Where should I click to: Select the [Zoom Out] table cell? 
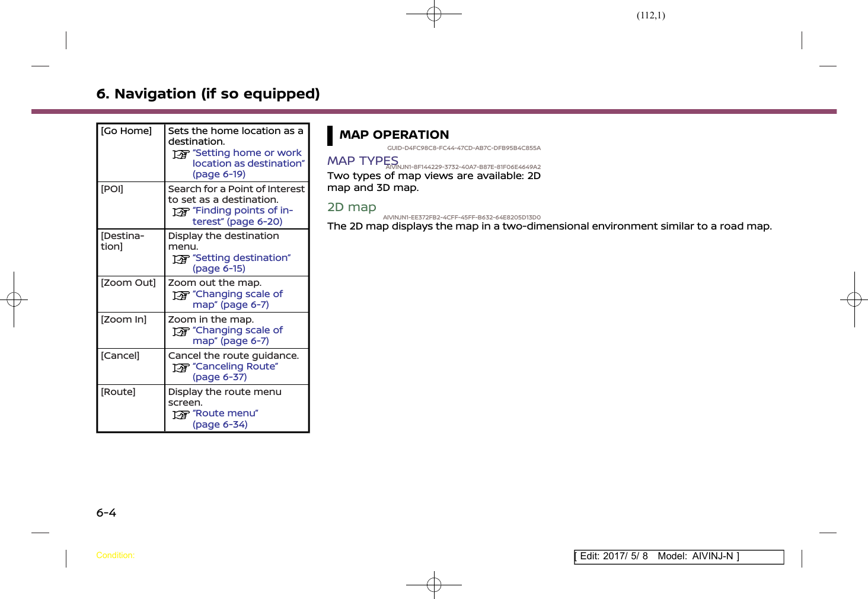point(131,294)
